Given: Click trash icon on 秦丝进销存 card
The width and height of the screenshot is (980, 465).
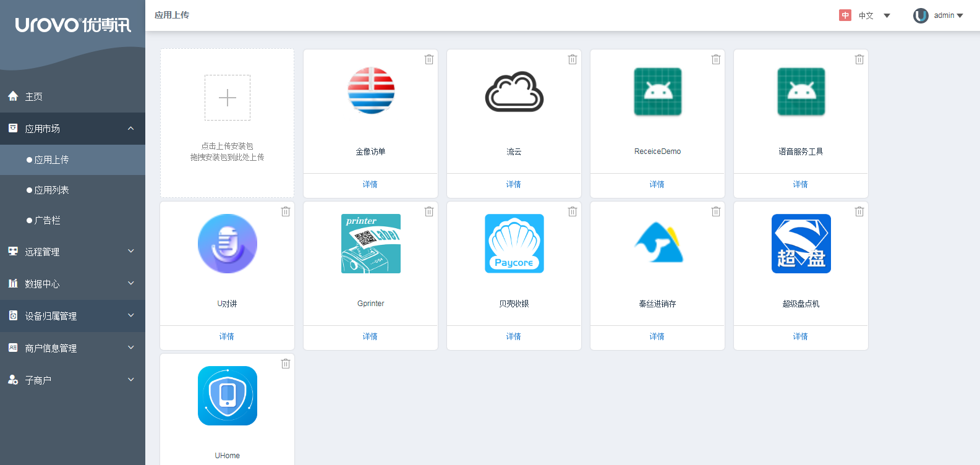Looking at the screenshot, I should pyautogui.click(x=716, y=211).
